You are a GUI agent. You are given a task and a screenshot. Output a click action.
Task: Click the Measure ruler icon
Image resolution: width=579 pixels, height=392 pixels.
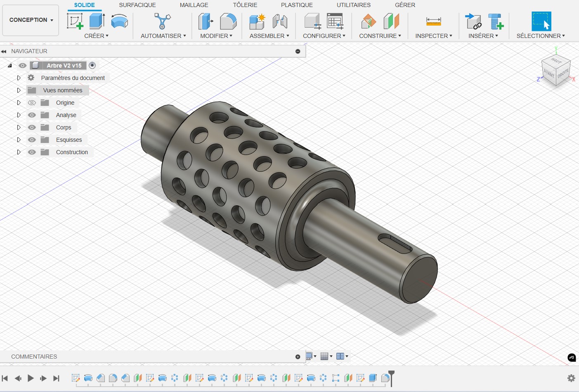433,21
